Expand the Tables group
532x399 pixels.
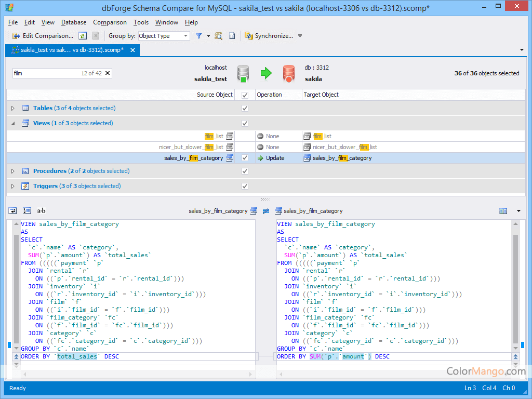pyautogui.click(x=13, y=108)
